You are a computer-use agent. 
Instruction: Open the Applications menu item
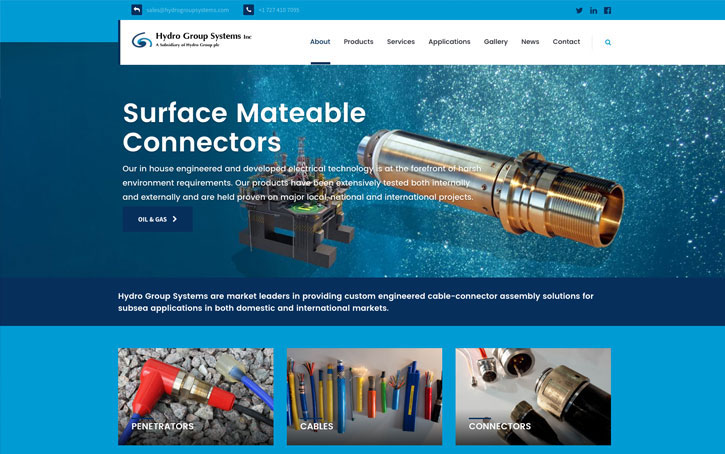click(449, 42)
